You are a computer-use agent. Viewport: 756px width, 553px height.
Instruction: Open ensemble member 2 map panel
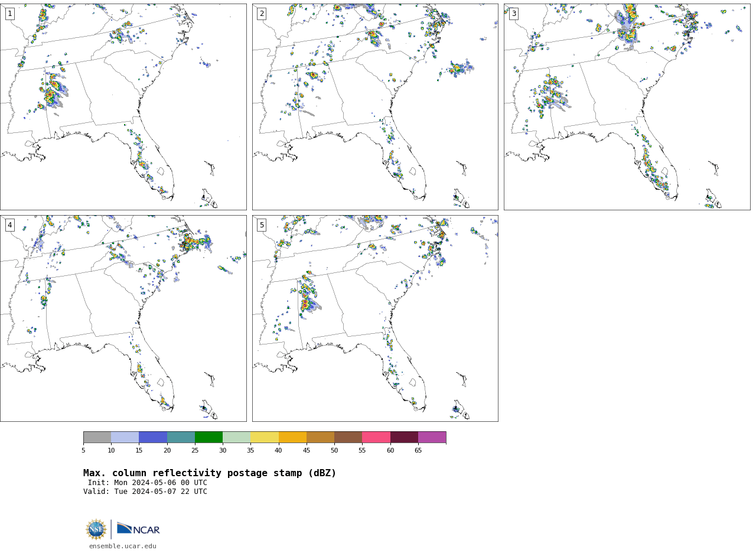pyautogui.click(x=375, y=107)
